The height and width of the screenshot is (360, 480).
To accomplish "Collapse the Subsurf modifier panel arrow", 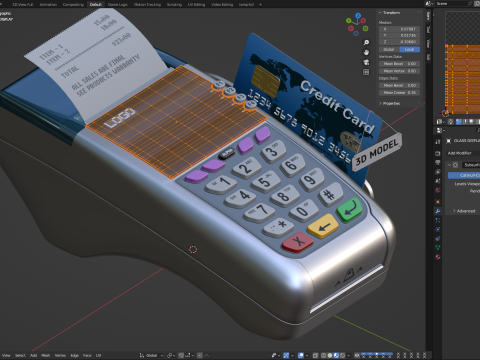I will pos(449,165).
